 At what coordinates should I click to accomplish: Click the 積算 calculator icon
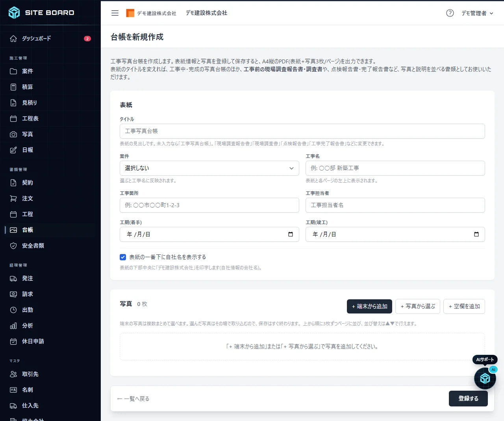(13, 87)
